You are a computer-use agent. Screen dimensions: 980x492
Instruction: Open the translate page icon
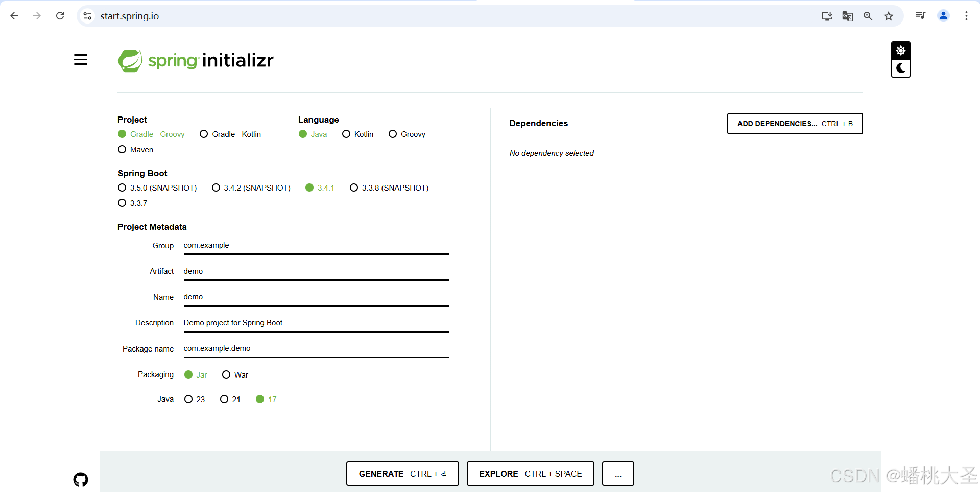click(x=848, y=16)
